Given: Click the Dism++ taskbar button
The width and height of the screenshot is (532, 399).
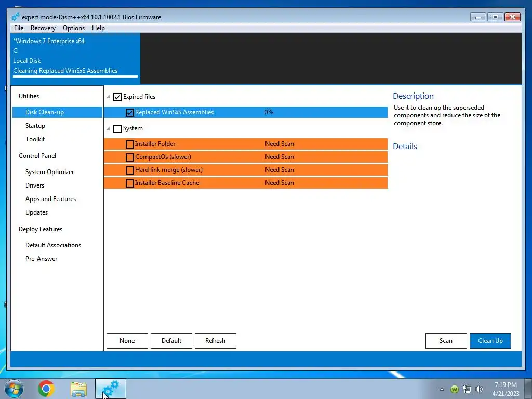Looking at the screenshot, I should pos(111,389).
